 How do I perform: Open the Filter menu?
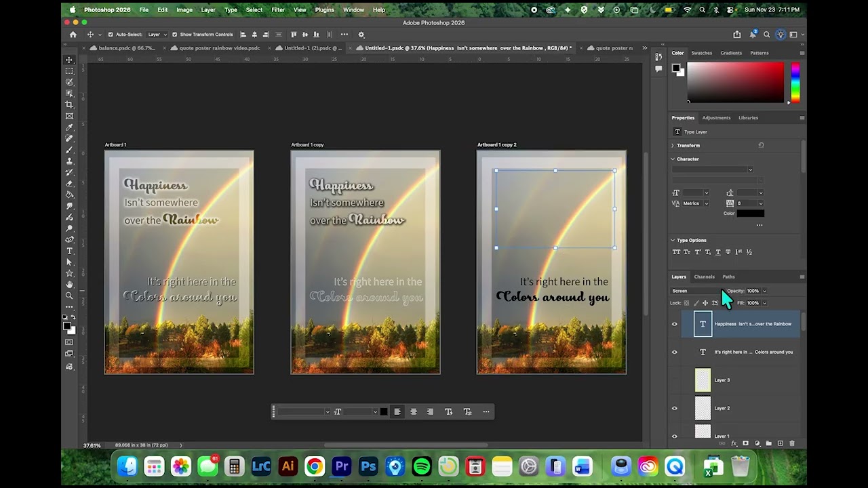pos(278,10)
